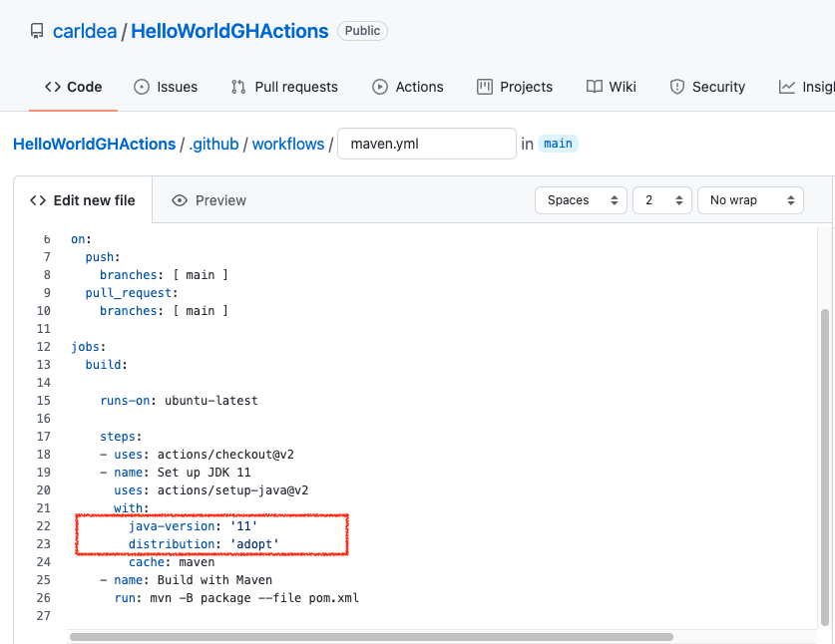Open the Pull requests tab
Screen dimensions: 835x644
click(285, 87)
